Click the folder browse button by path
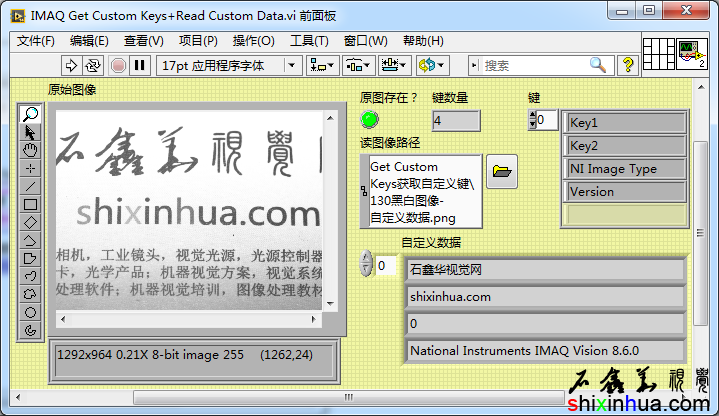Viewport: 719px width, 416px height. point(502,172)
